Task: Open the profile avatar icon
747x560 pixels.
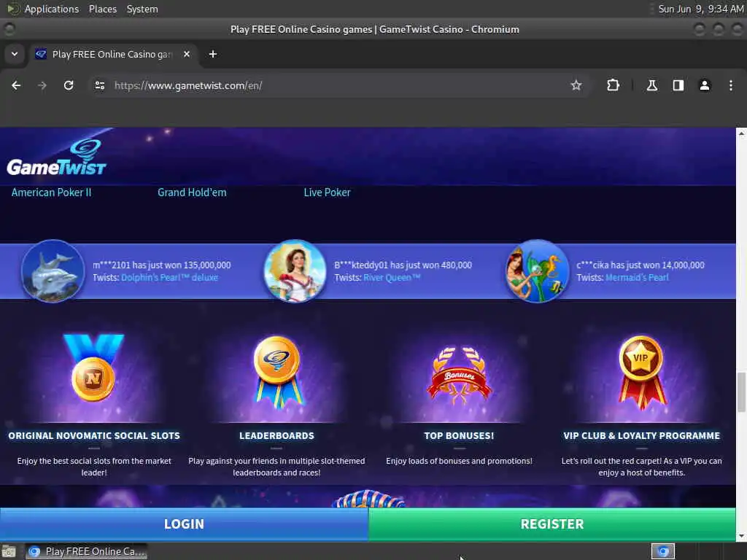Action: point(705,85)
